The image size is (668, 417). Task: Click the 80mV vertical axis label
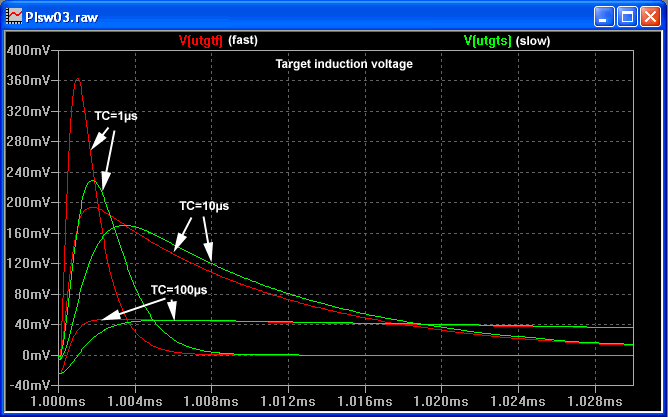coord(32,294)
